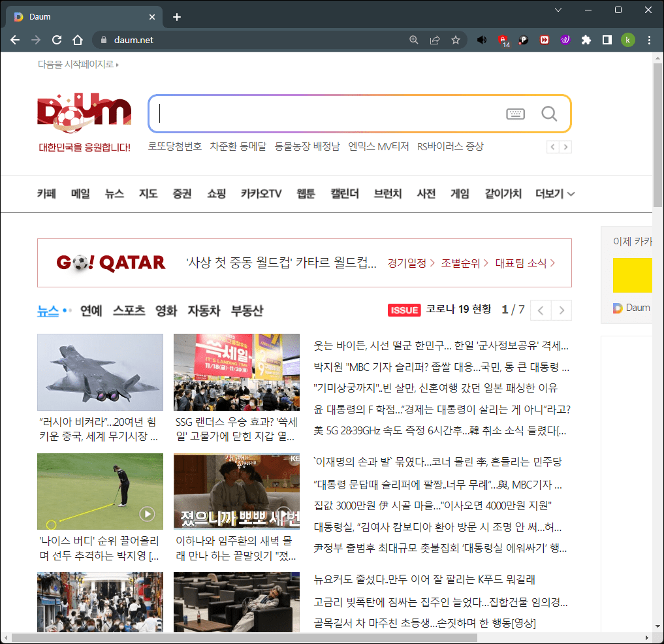This screenshot has height=644, width=664.
Task: Reload the Daum page
Action: point(57,40)
